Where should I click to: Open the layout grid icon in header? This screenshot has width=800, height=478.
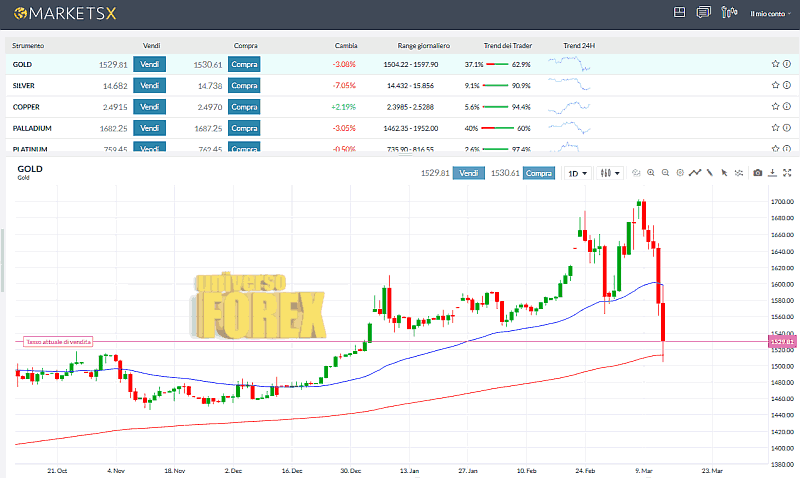click(680, 13)
